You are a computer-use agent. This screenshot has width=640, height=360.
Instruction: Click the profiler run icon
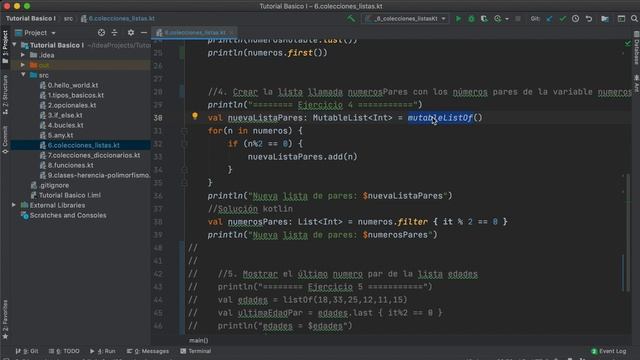pyautogui.click(x=497, y=19)
